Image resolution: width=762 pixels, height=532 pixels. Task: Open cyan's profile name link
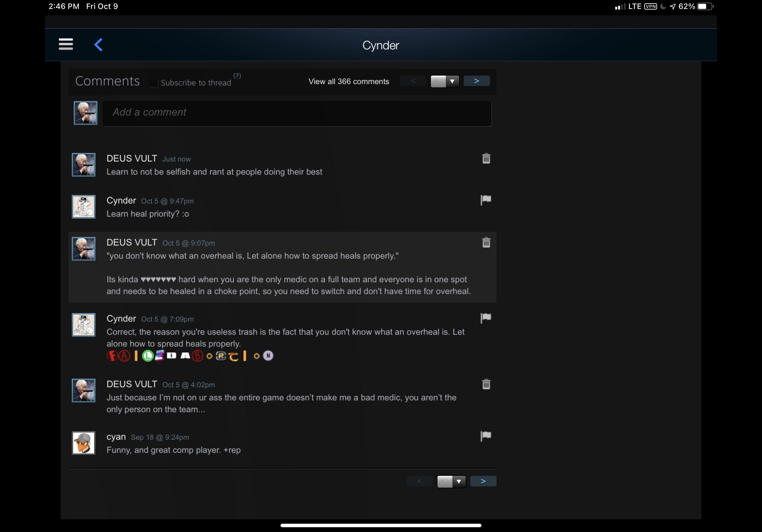[x=116, y=437]
